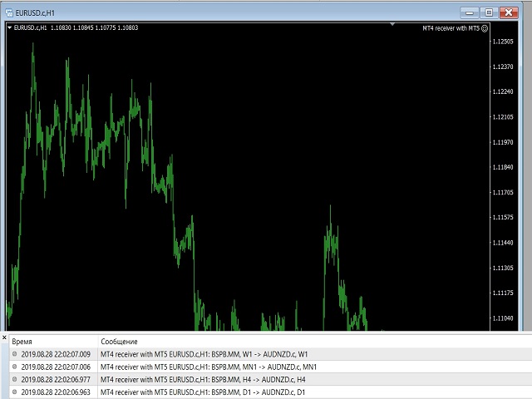Close the log panel with the X

pos(4,337)
